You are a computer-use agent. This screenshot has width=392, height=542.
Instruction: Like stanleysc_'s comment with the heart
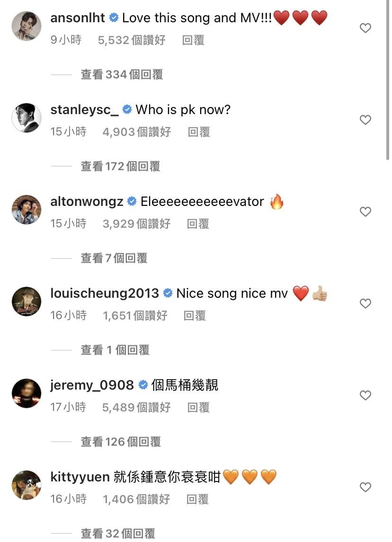(x=365, y=120)
